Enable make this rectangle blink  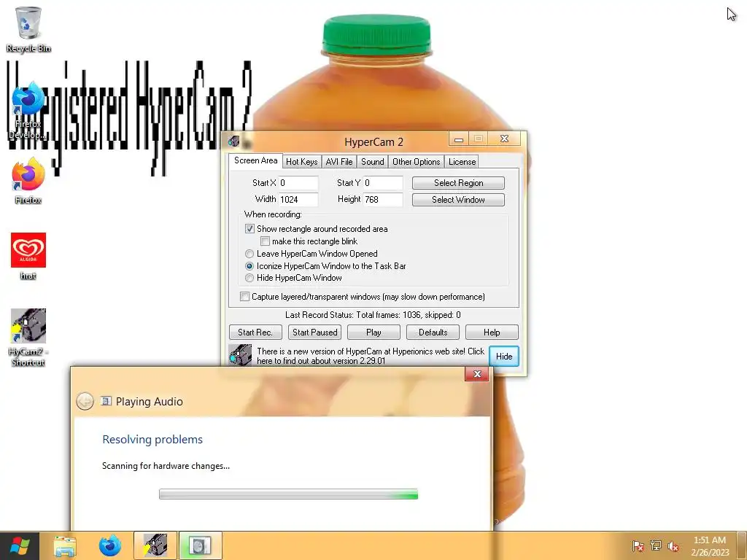click(265, 241)
